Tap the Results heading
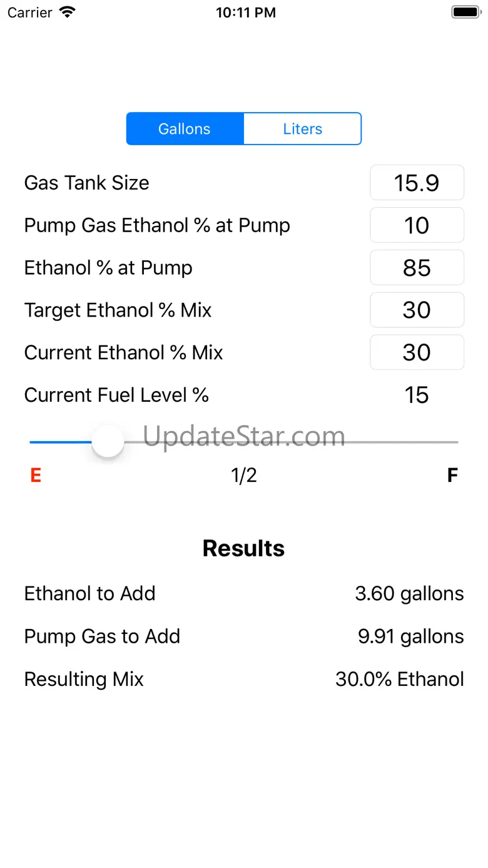This screenshot has height=868, width=488. [x=244, y=548]
